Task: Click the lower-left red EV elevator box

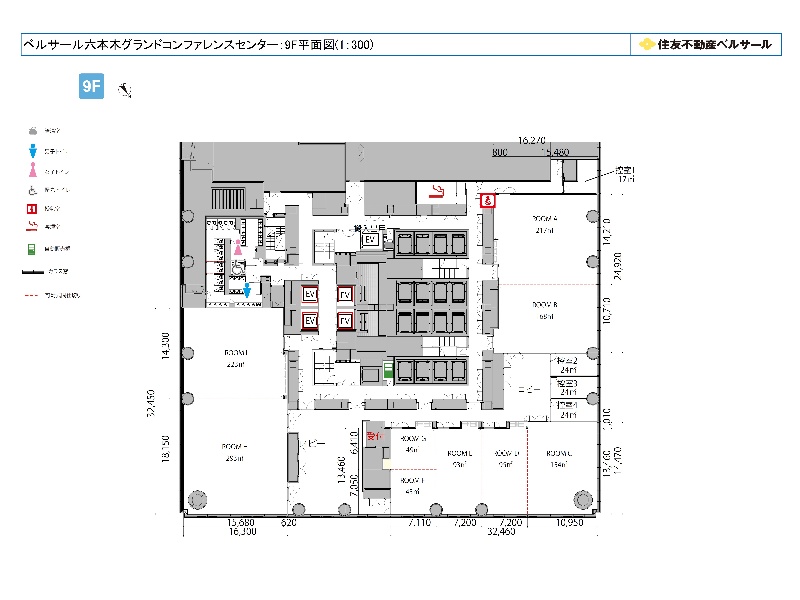Action: [x=310, y=321]
